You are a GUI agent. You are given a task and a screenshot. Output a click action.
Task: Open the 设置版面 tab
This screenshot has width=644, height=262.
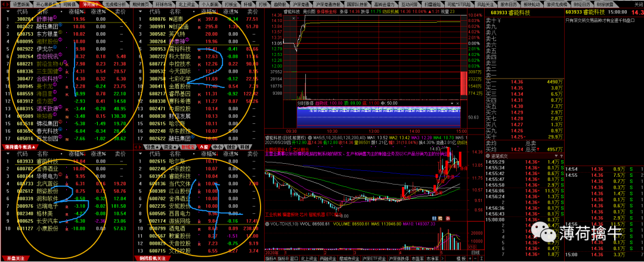coord(20,4)
